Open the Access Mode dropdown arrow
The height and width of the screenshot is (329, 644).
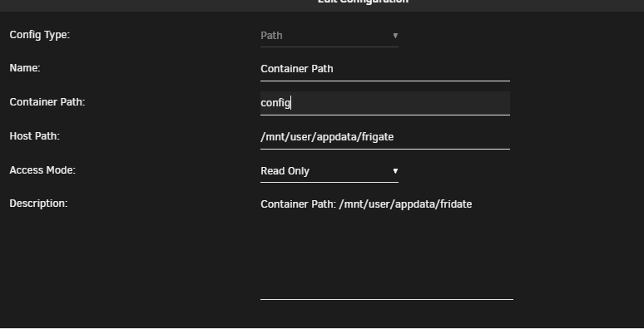tap(395, 171)
